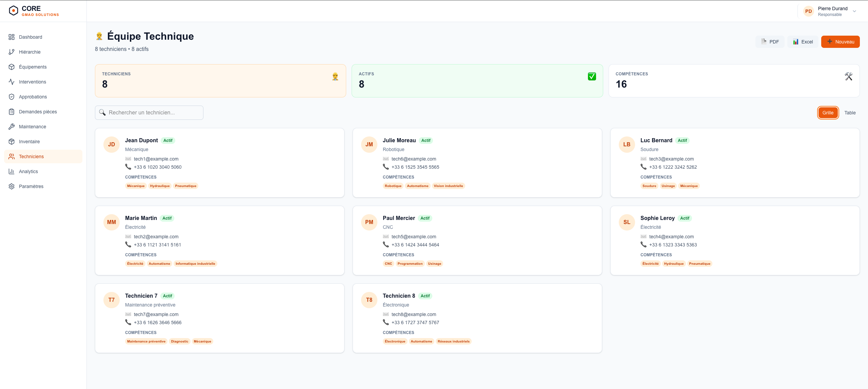Viewport: 868px width, 389px height.
Task: Click the Interventions pulse icon
Action: 12,82
